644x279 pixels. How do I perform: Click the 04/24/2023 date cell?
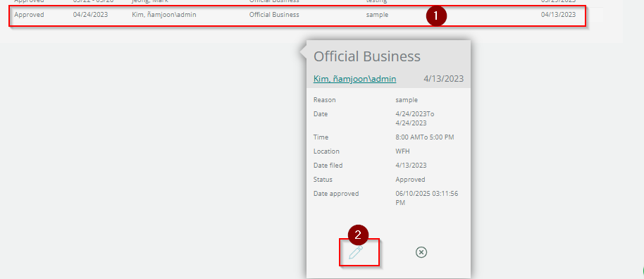(90, 15)
